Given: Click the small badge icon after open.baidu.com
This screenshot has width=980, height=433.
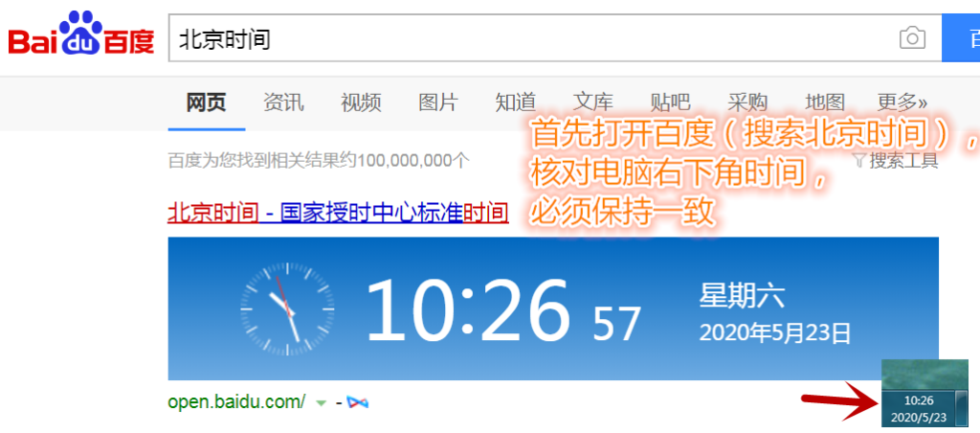Looking at the screenshot, I should coord(357,402).
